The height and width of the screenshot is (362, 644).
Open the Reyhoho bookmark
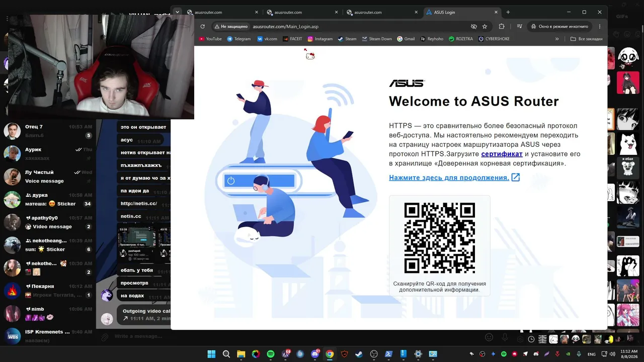(x=432, y=39)
